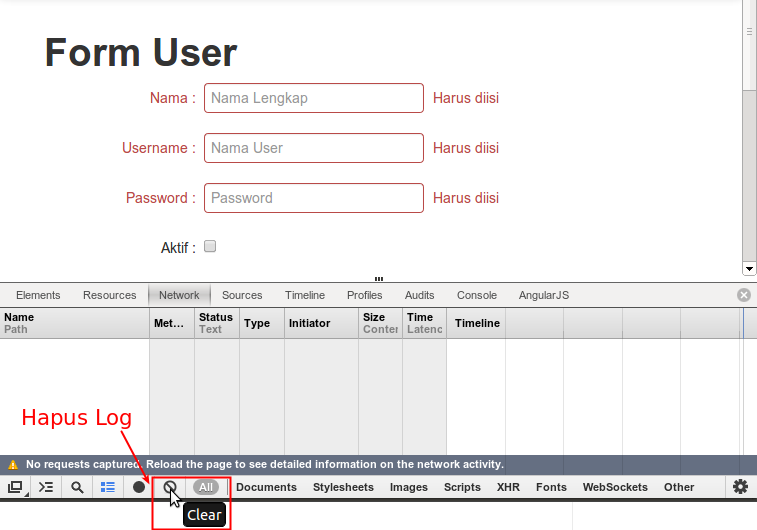Image resolution: width=757 pixels, height=530 pixels.
Task: Check the Aktif checkbox
Action: [210, 246]
